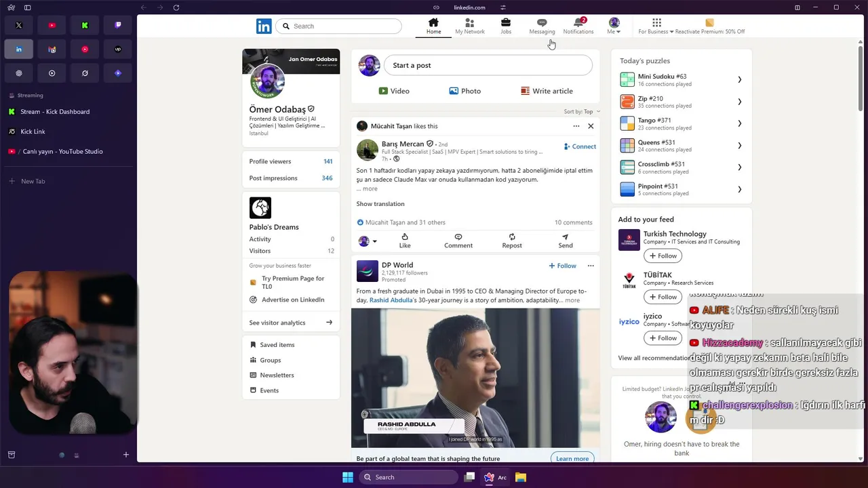The height and width of the screenshot is (488, 868).
Task: Add new tab with plus at sidebar bottom
Action: point(125,455)
